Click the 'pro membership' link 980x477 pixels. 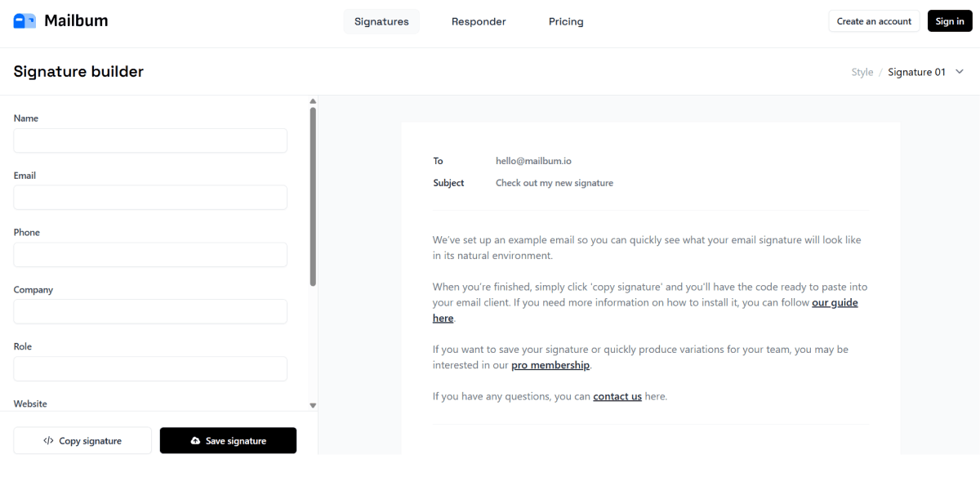click(x=550, y=365)
